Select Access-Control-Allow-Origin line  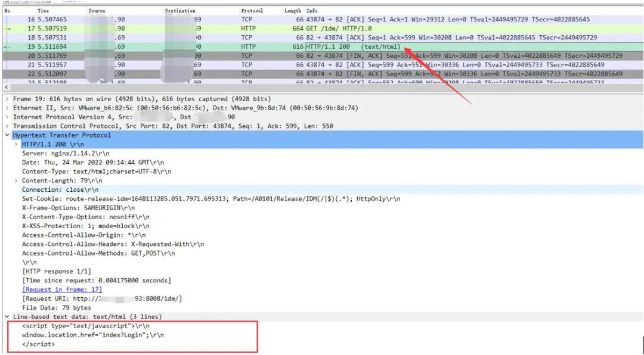(x=84, y=235)
